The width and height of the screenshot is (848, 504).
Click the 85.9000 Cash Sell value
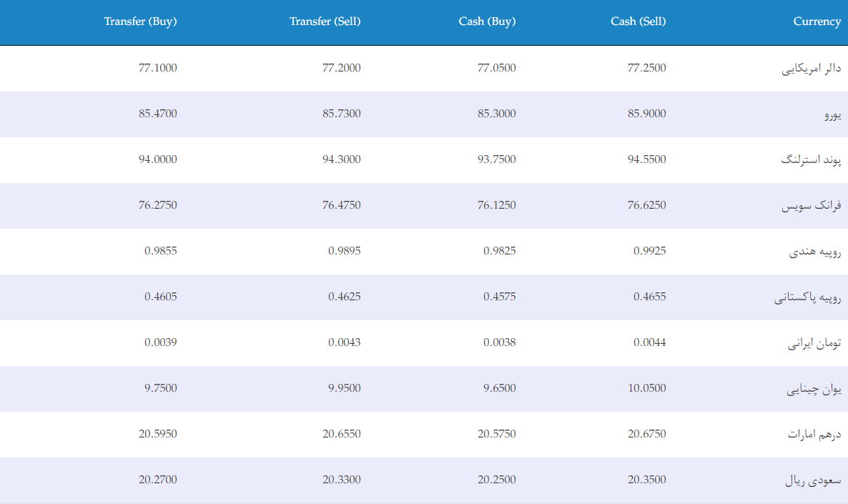(647, 114)
